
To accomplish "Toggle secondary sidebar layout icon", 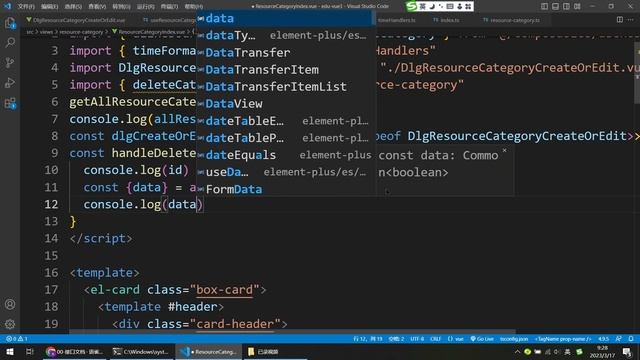I will 567,6.
